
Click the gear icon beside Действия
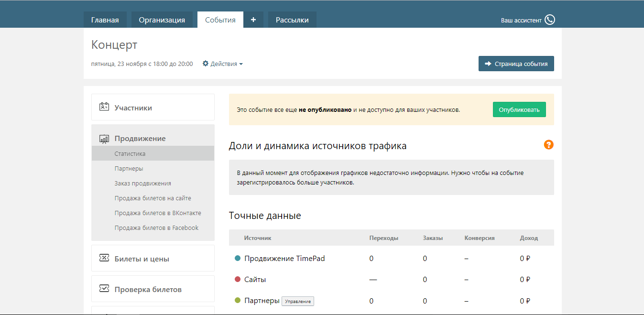tap(206, 64)
